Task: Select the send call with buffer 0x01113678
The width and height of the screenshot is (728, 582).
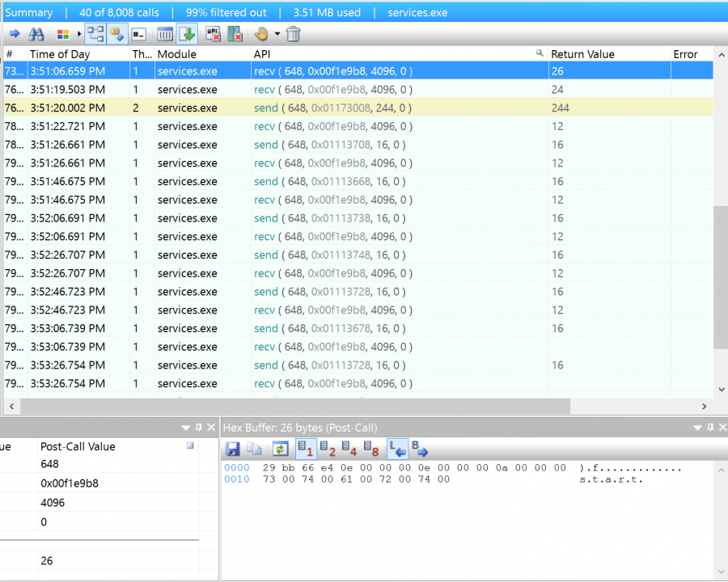Action: click(x=358, y=329)
